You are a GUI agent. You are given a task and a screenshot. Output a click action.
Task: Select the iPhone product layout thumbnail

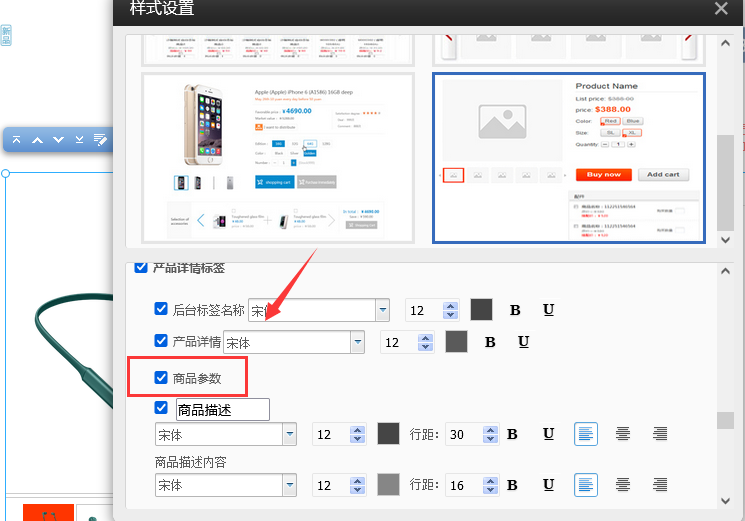point(278,157)
